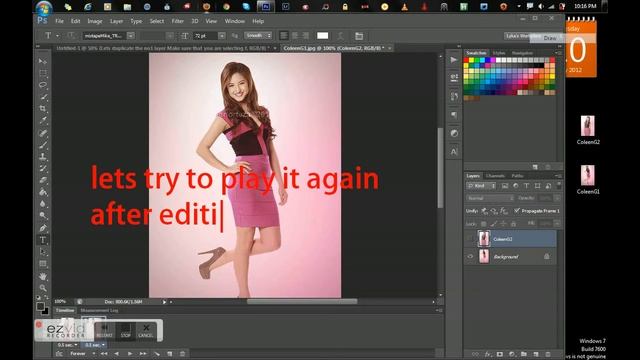Select the Dodge tool
The height and width of the screenshot is (360, 640).
click(42, 216)
